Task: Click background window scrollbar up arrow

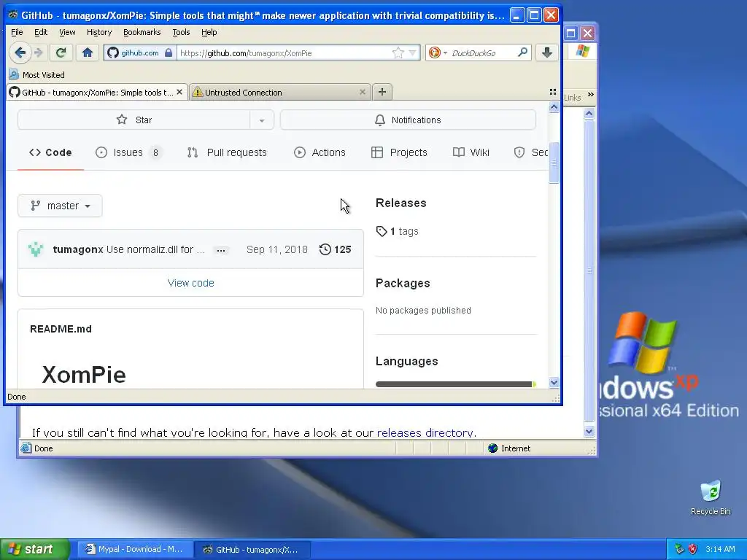Action: tap(589, 113)
